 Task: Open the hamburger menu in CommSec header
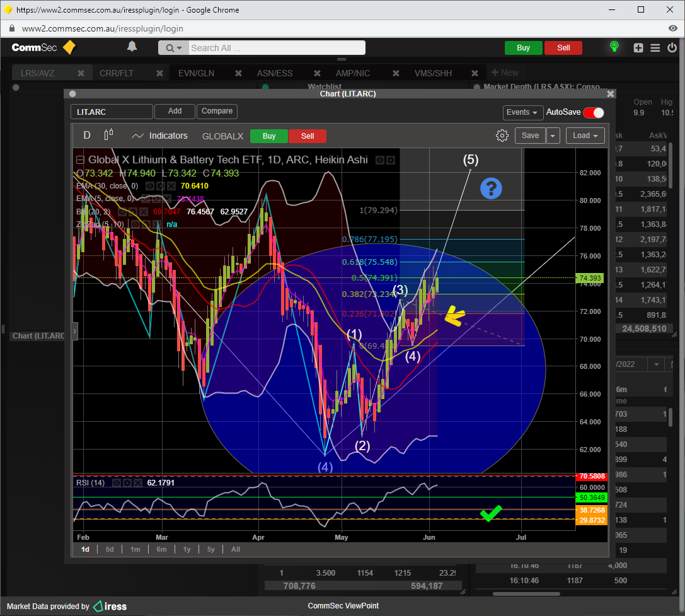(655, 48)
